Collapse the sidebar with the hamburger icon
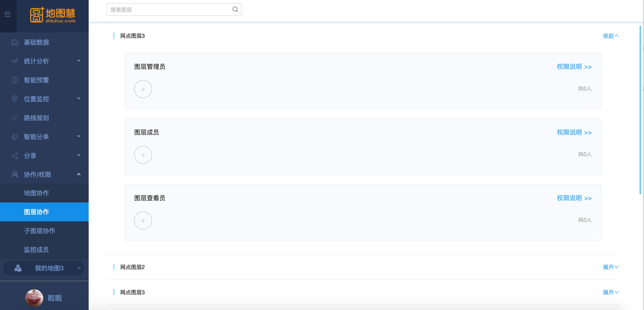Viewport: 644px width, 310px height. pos(8,14)
